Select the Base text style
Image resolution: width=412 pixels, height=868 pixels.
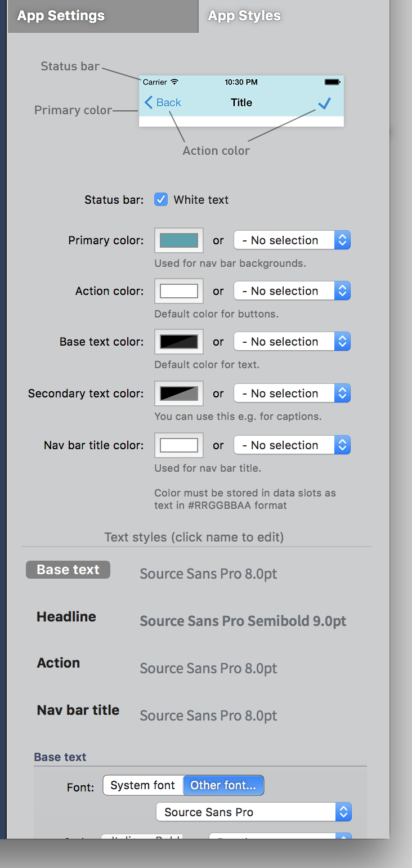[68, 570]
